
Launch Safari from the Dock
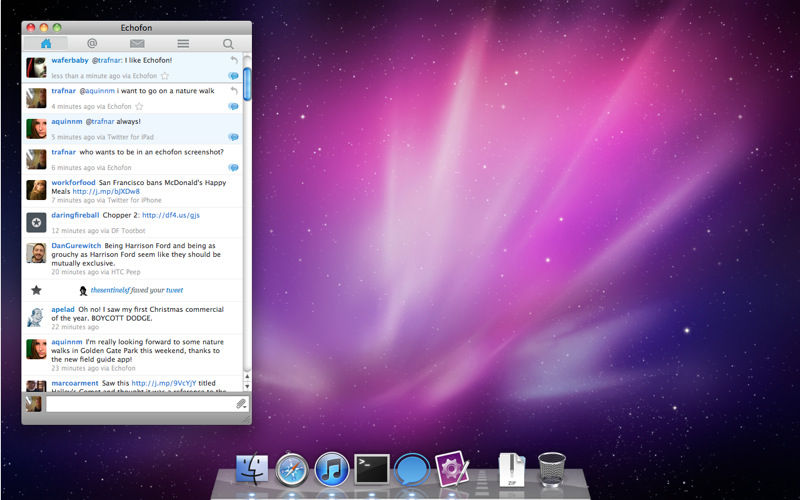coord(292,470)
